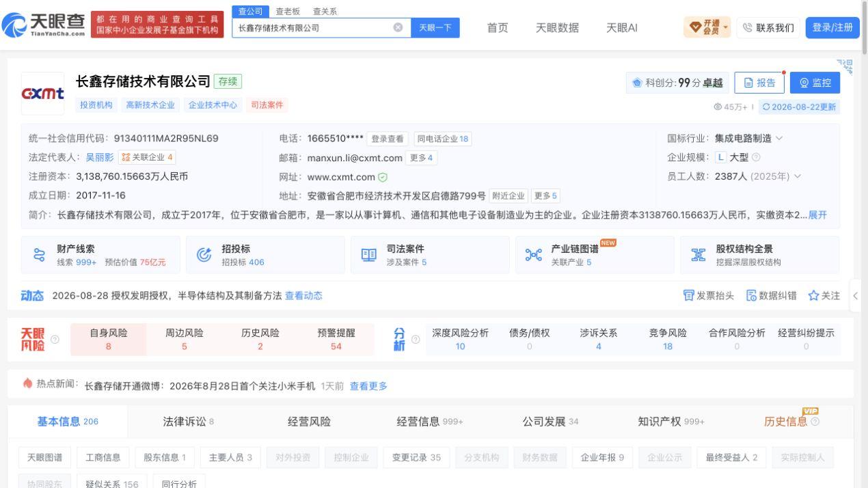Click the 查看动态 link
The height and width of the screenshot is (488, 868).
pos(303,295)
